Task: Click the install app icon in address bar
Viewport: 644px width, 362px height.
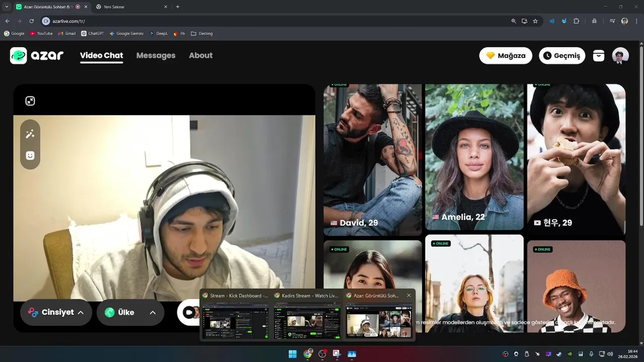Action: point(524,21)
